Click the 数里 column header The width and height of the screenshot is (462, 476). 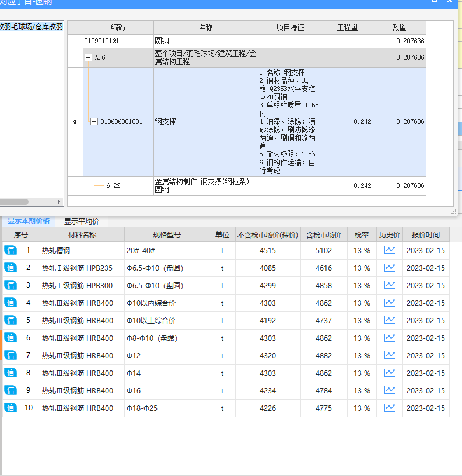(x=400, y=27)
